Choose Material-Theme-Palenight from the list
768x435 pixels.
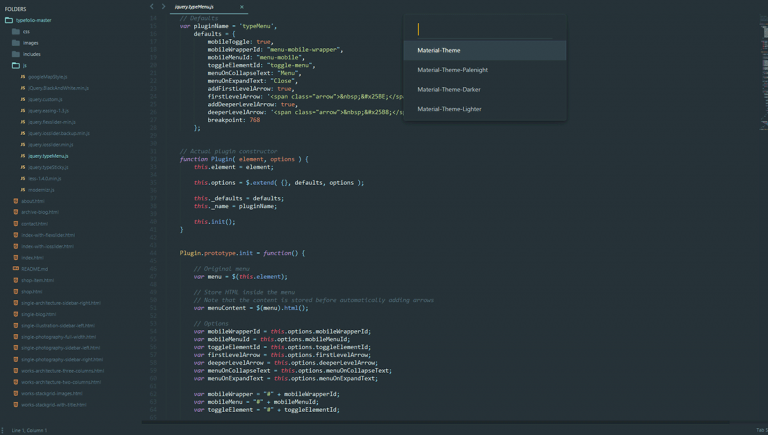click(x=452, y=70)
